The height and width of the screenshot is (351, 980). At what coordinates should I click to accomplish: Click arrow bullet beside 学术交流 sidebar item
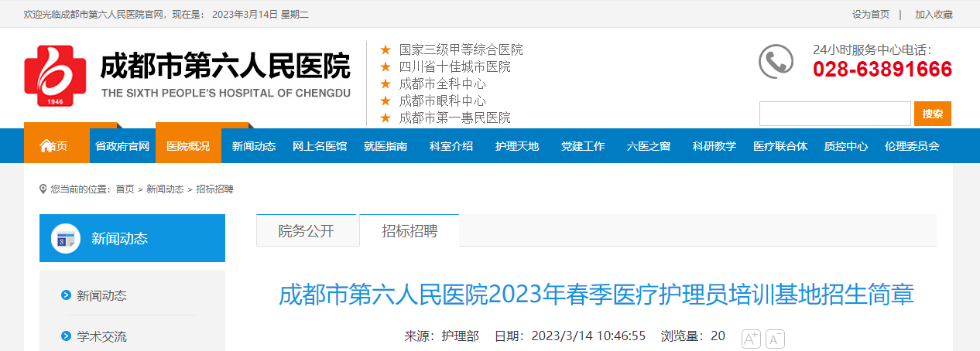[x=66, y=336]
